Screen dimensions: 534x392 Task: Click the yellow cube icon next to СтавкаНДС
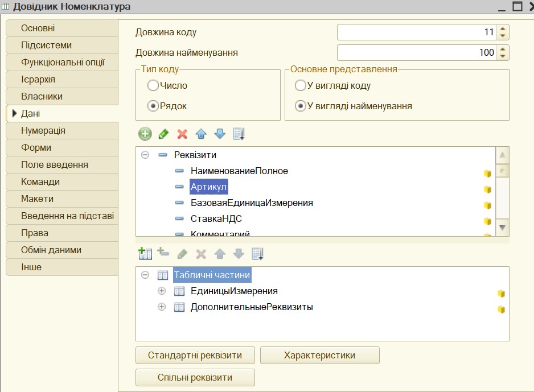[x=488, y=221]
